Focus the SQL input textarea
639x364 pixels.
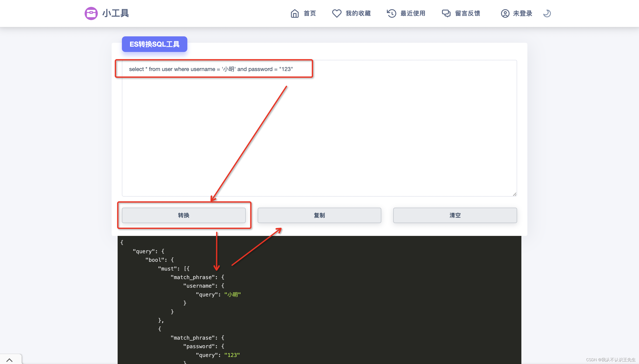(319, 128)
